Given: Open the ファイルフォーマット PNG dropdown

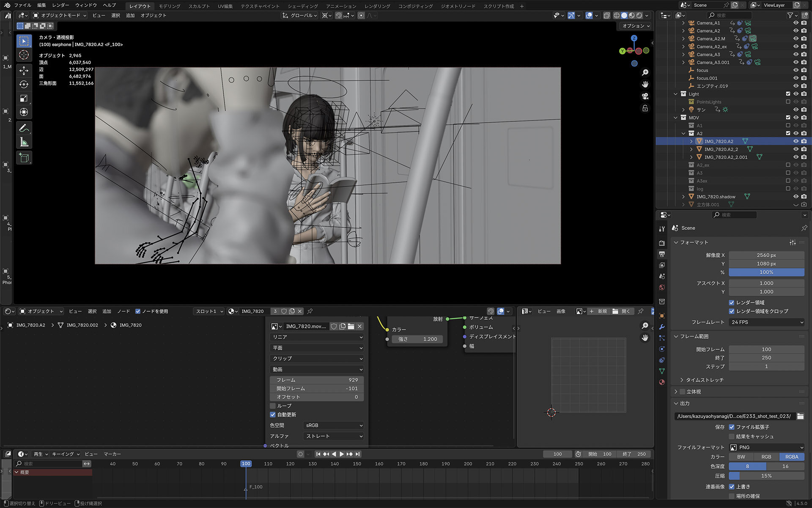Looking at the screenshot, I should click(766, 447).
